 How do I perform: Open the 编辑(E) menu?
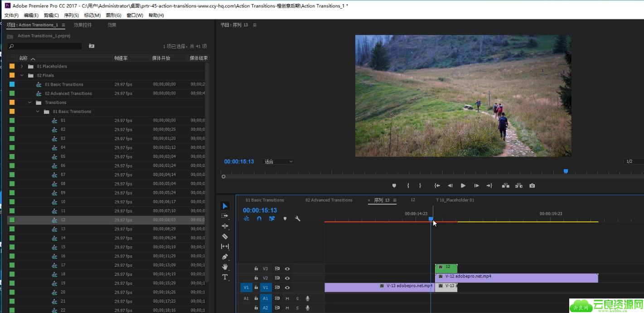click(31, 15)
